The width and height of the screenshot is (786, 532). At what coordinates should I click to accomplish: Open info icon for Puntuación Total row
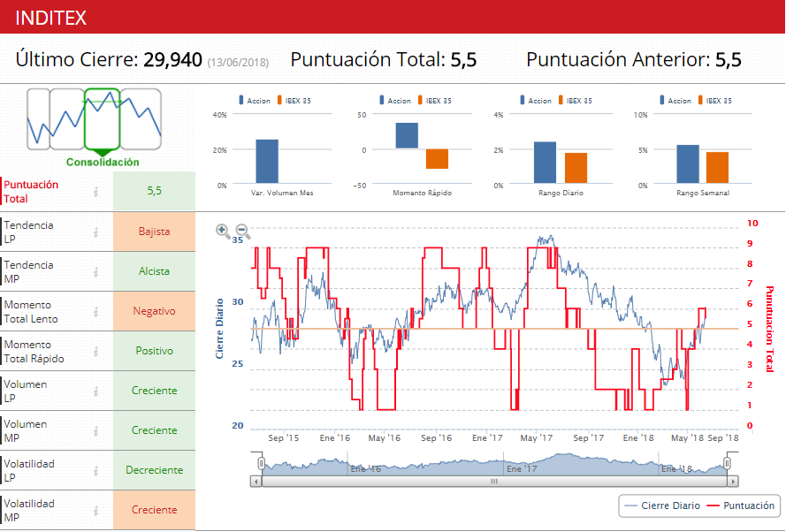coord(95,192)
